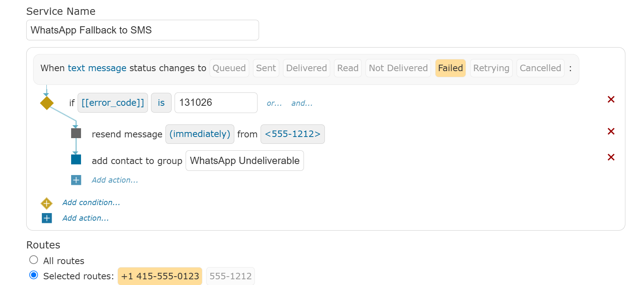The image size is (644, 285).
Task: Open the 'is' comparison operator dropdown
Action: (161, 103)
